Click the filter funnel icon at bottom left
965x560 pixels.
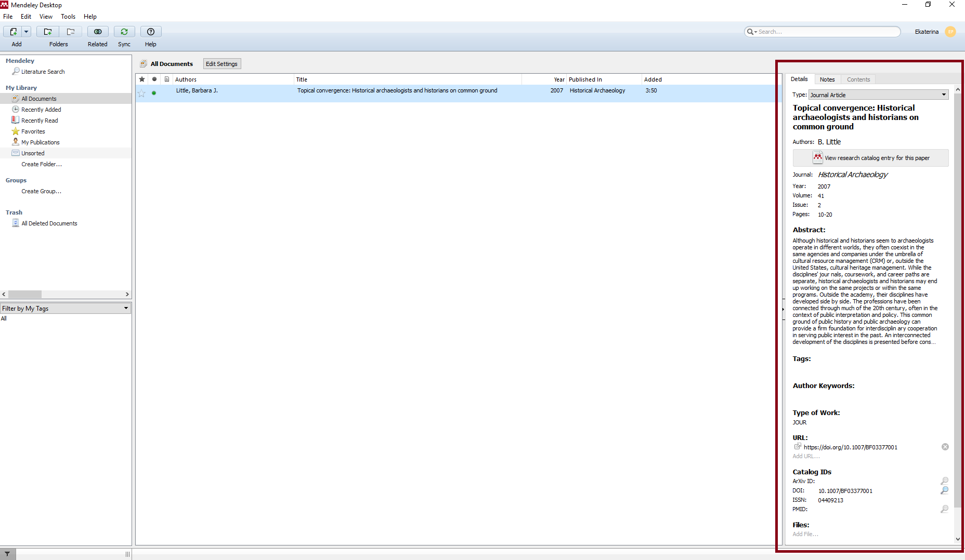[x=7, y=554]
